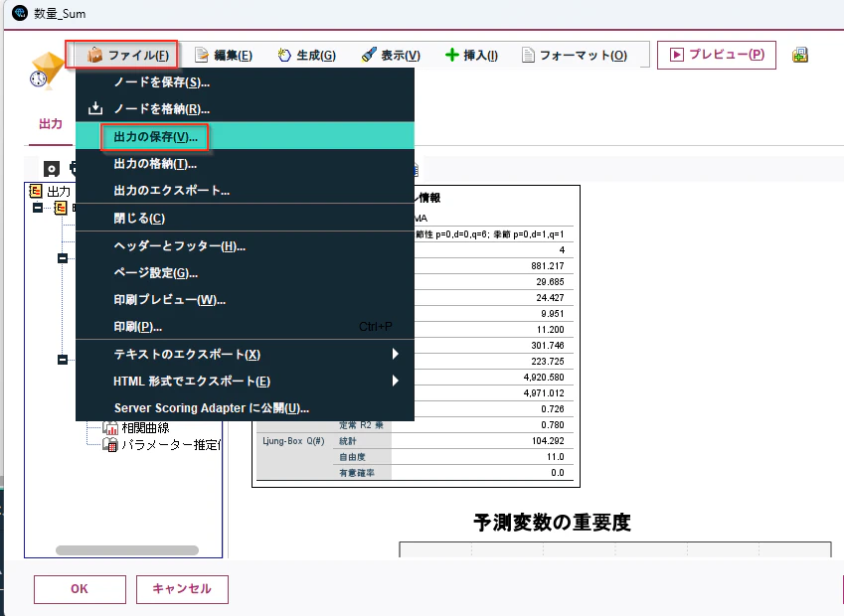Click the value 104.292 in the table
The image size is (844, 616).
tap(548, 441)
